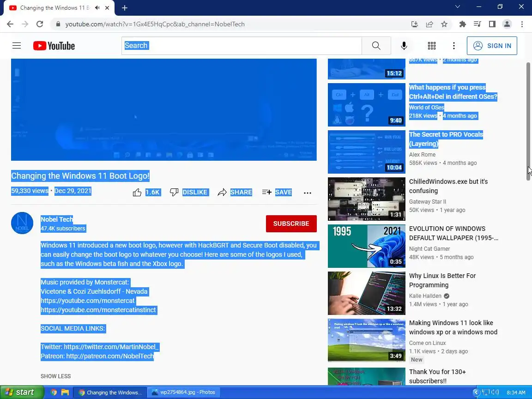Switch to wp2754864.jpg Photos taskbar item

click(183, 392)
